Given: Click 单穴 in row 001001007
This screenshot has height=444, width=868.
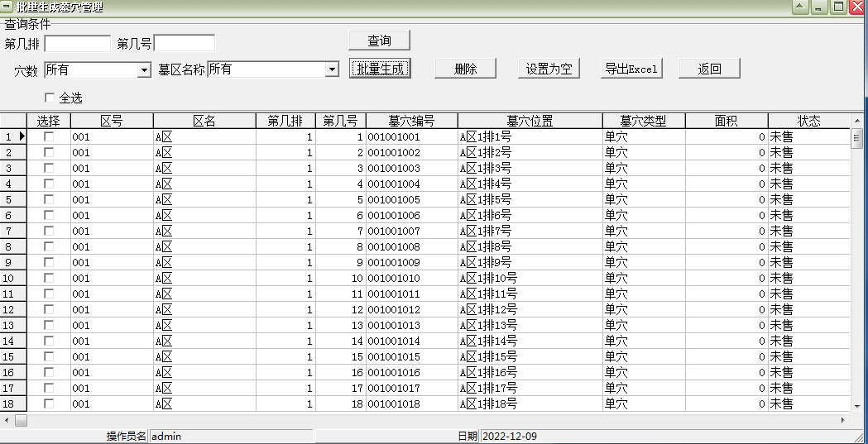Looking at the screenshot, I should pos(644,232).
